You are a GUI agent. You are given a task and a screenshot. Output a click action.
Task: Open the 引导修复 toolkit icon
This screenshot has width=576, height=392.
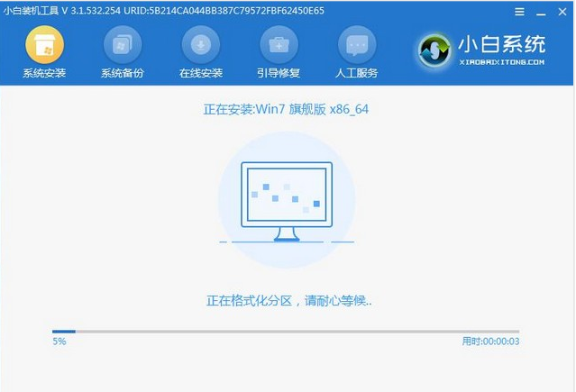tap(279, 45)
